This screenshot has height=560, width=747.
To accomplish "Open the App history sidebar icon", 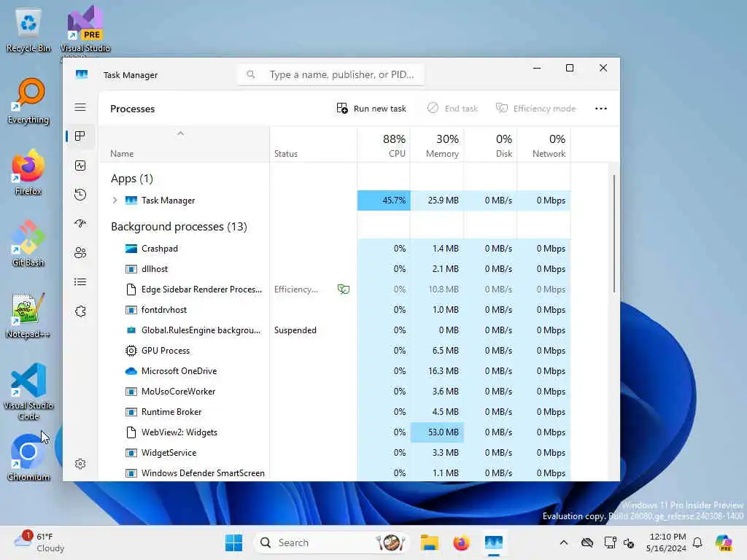I will click(80, 194).
